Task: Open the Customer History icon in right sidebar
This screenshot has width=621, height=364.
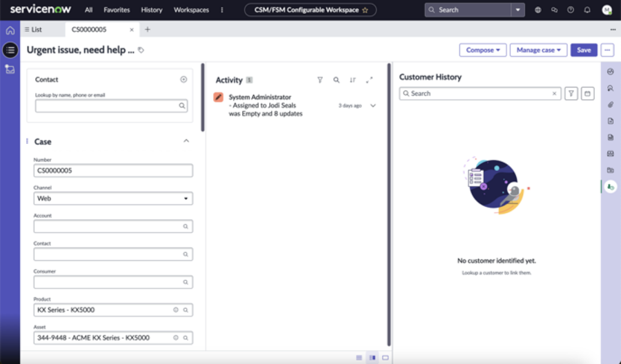Action: pyautogui.click(x=611, y=186)
